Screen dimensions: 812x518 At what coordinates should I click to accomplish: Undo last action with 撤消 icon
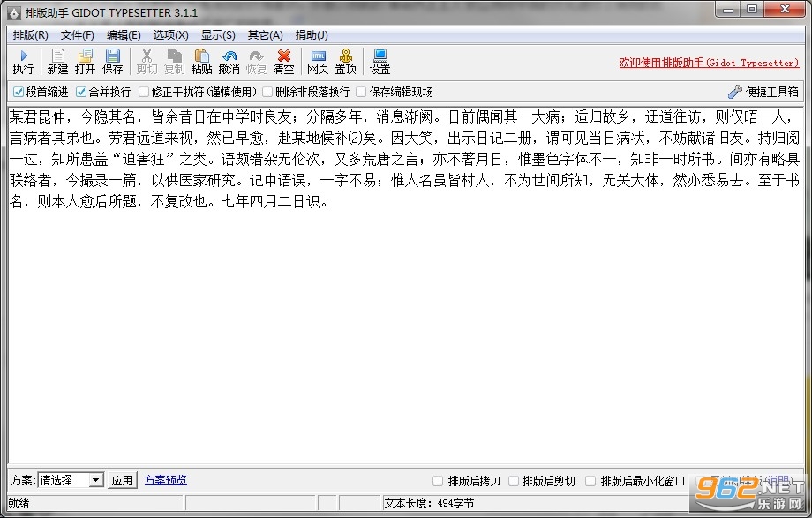(229, 62)
